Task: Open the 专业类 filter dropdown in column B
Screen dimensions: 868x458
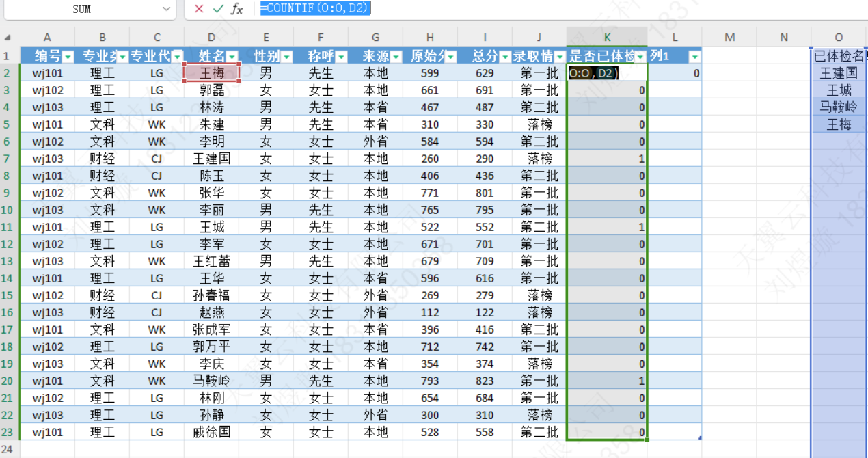Action: pos(122,57)
